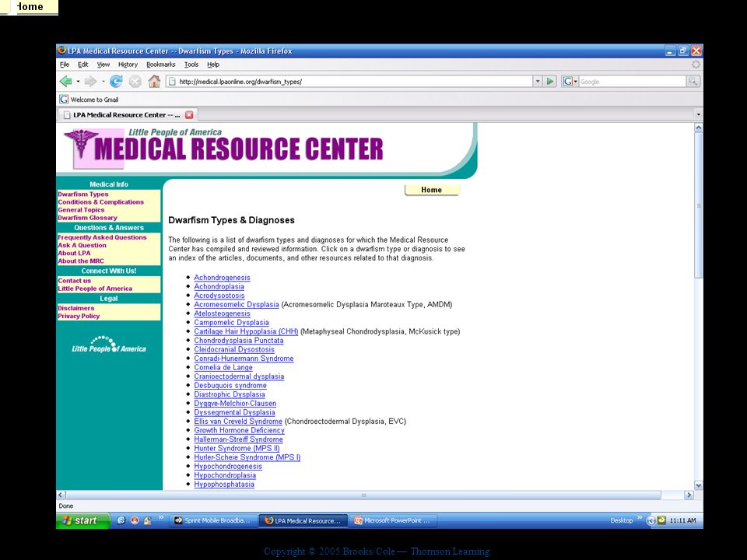Screen dimensions: 747x560
Task: Expand the quick launch chevron on taskbar
Action: click(x=161, y=518)
